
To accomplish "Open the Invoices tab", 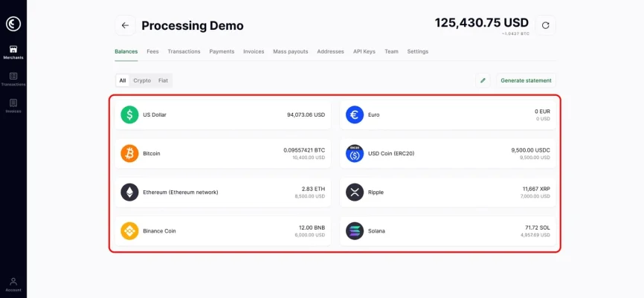I will [x=254, y=52].
